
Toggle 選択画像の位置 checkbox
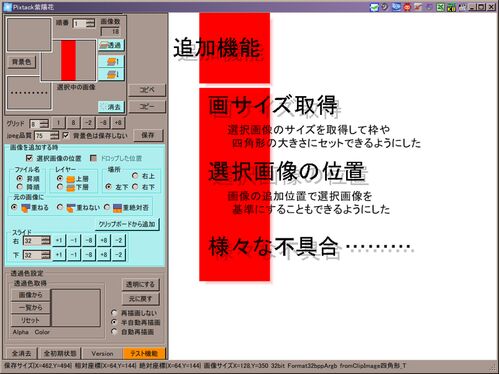(x=29, y=158)
